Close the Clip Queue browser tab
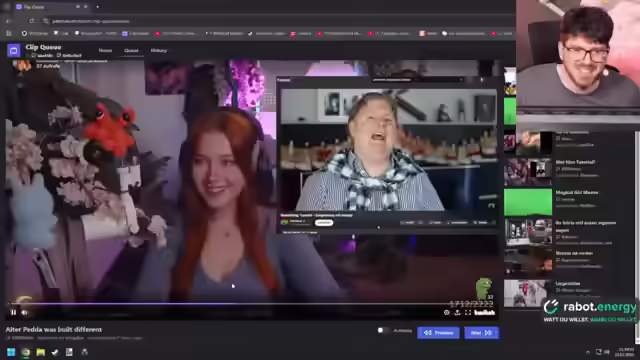The image size is (640, 360). tap(85, 7)
